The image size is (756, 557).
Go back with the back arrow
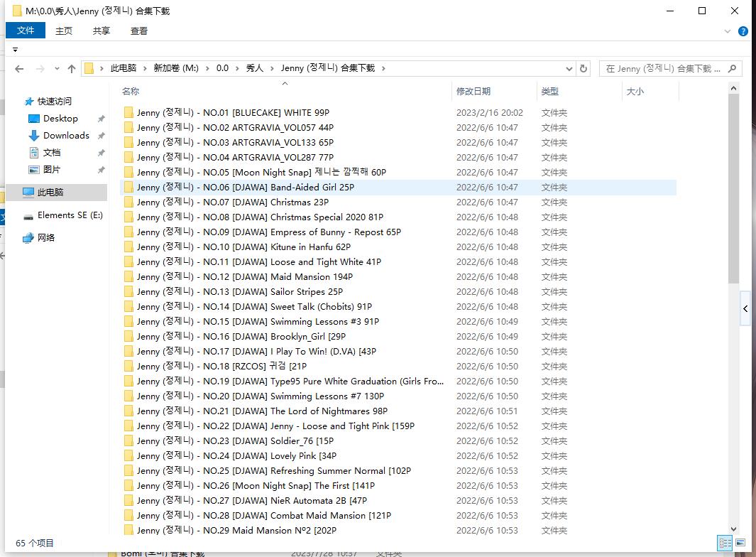coord(19,68)
